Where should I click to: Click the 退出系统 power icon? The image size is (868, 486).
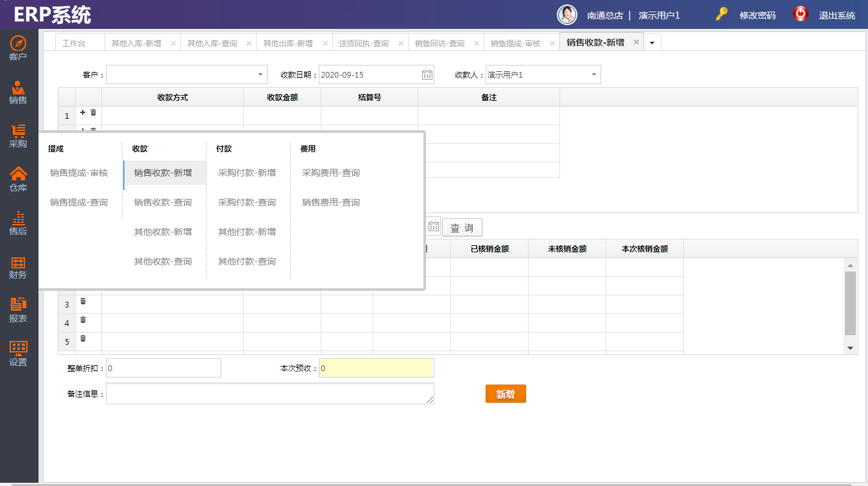[x=801, y=14]
